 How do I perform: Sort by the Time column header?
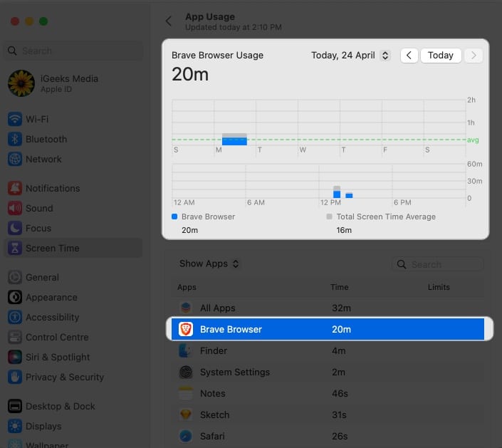click(340, 287)
